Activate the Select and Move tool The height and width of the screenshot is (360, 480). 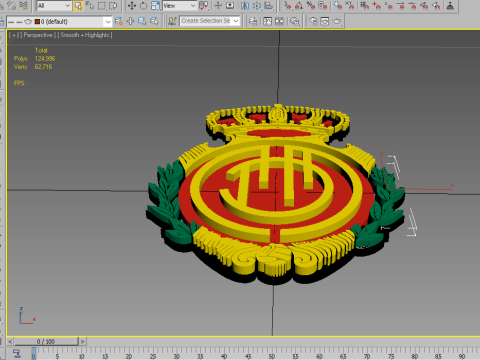pos(132,6)
